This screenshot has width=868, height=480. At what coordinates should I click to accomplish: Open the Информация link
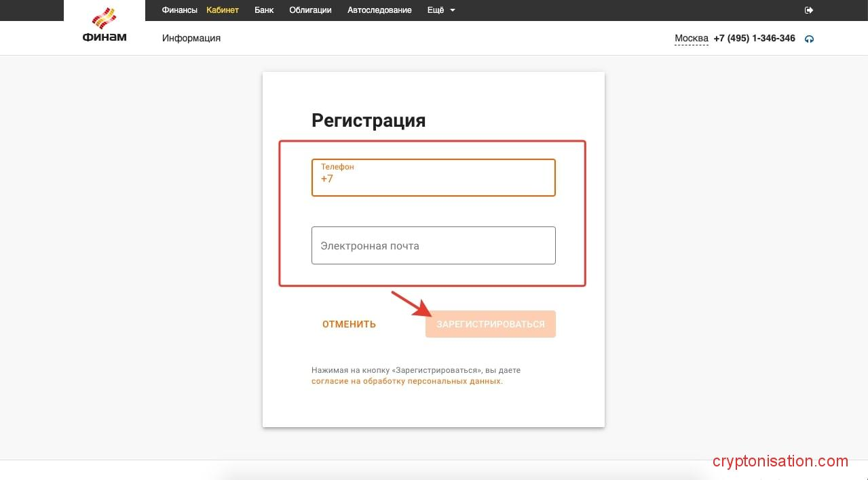[191, 38]
